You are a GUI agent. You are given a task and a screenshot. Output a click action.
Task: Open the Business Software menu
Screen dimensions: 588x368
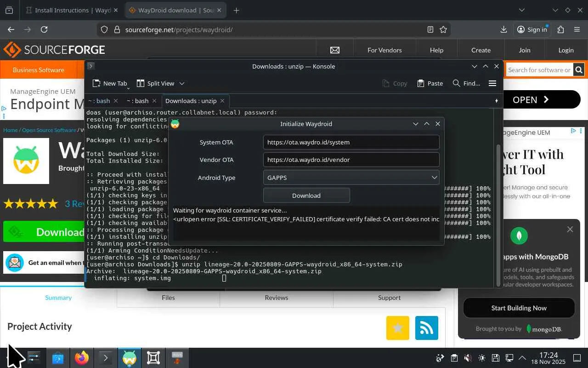(39, 70)
